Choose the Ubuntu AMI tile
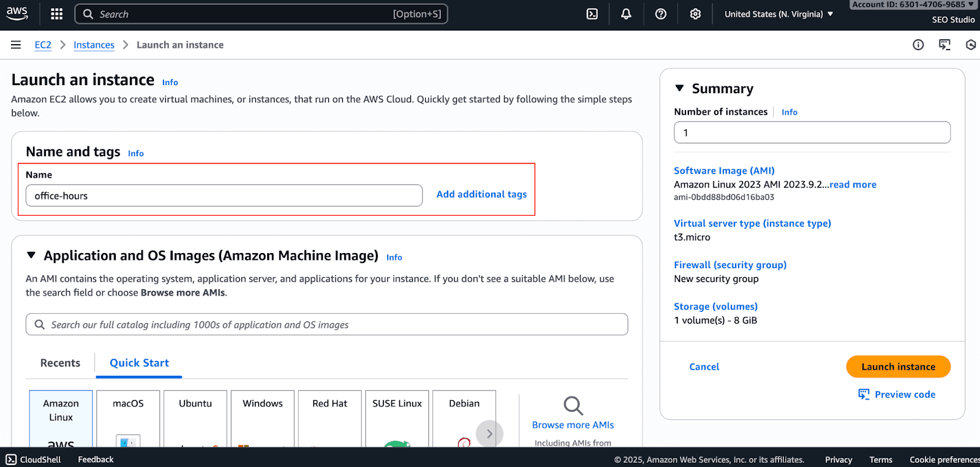The image size is (980, 467). pyautogui.click(x=195, y=419)
